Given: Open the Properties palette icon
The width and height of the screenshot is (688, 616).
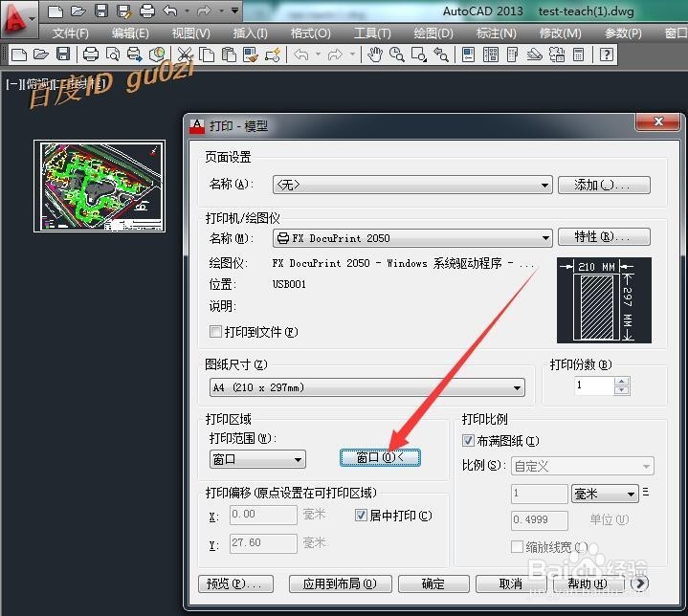Looking at the screenshot, I should (469, 55).
